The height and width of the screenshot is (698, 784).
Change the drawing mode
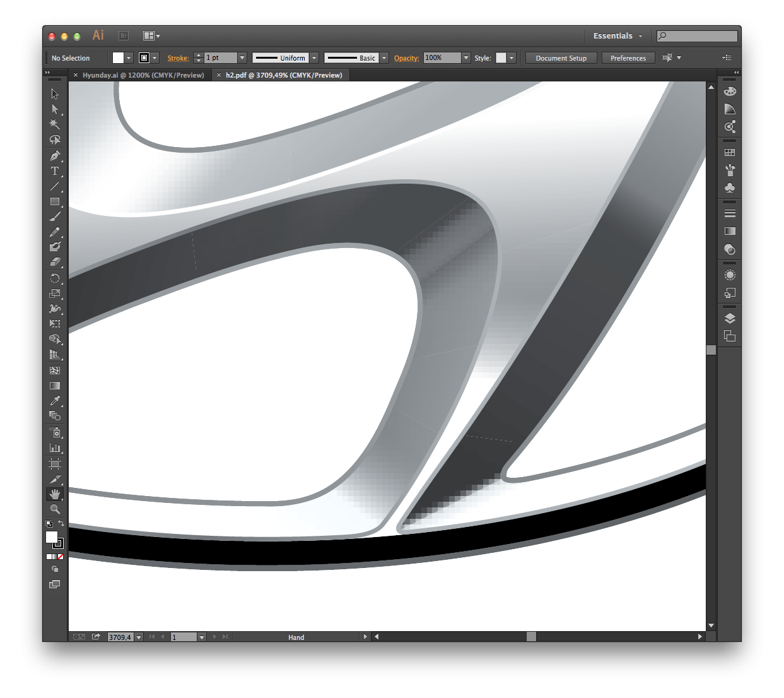click(x=55, y=569)
